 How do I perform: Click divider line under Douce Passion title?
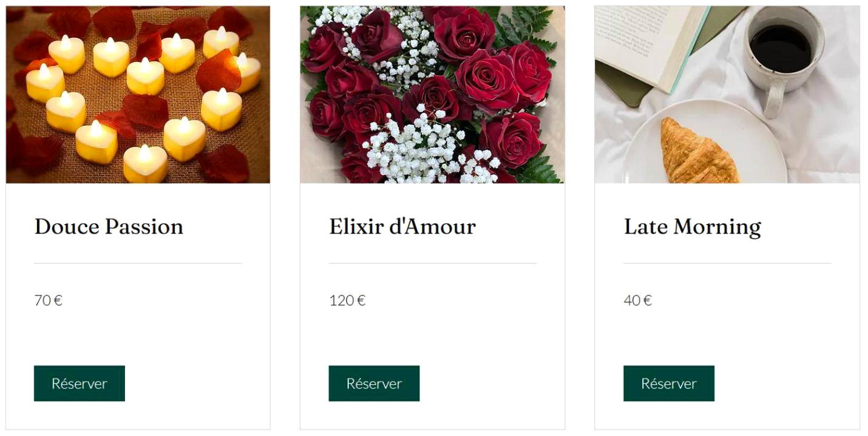138,263
